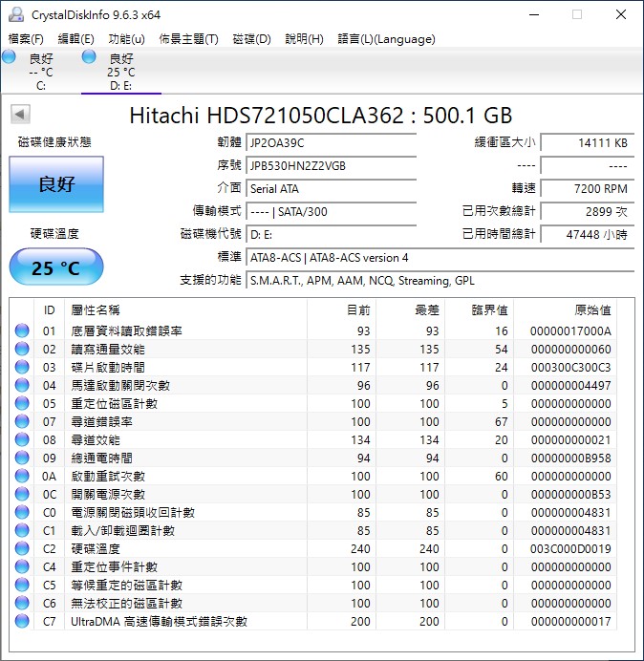Click status orb for drive D: E:
644x661 pixels.
tap(89, 57)
